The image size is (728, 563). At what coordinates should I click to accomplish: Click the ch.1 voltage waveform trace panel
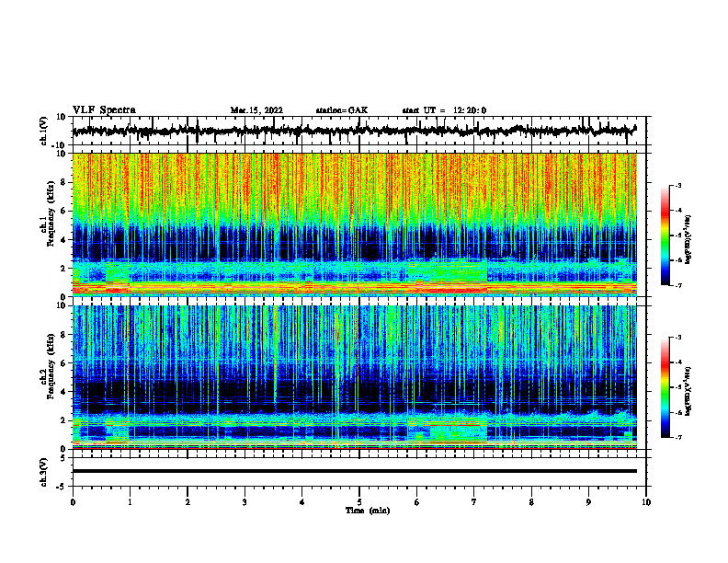[x=359, y=131]
